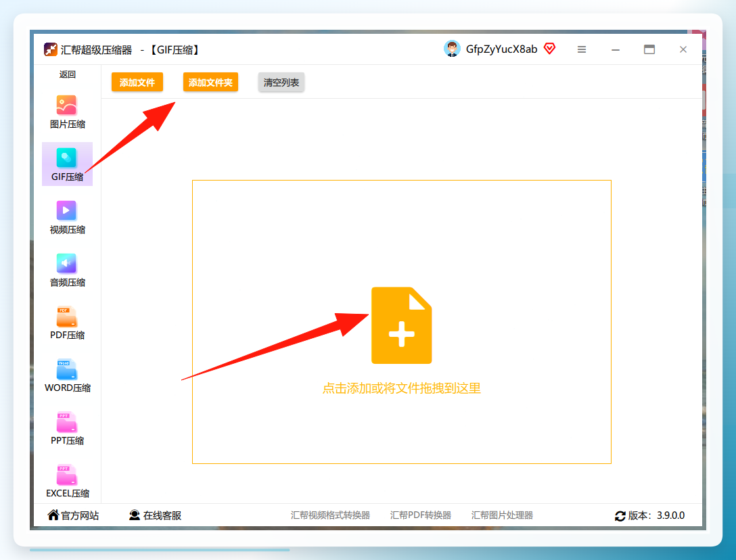Go back using the 返回 button
Image resolution: width=736 pixels, height=560 pixels.
[x=67, y=74]
